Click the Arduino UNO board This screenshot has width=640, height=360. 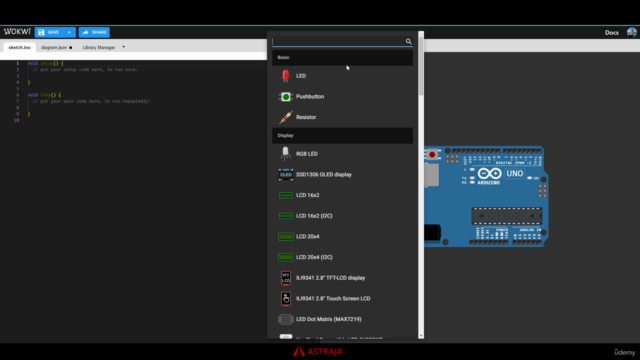click(486, 197)
